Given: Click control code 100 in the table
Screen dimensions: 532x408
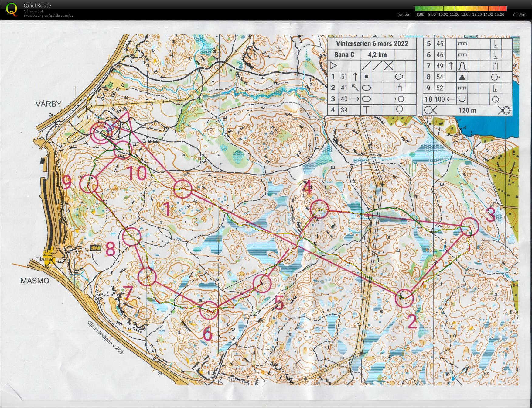Looking at the screenshot, I should [x=439, y=99].
